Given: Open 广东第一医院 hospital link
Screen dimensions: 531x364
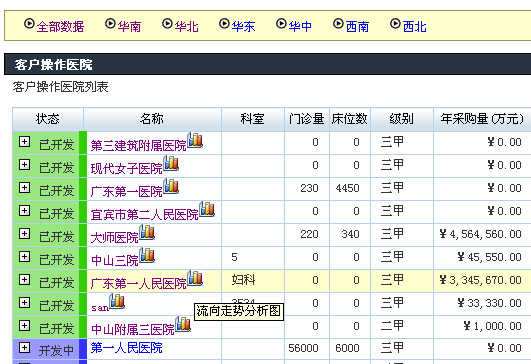Looking at the screenshot, I should pyautogui.click(x=127, y=192).
